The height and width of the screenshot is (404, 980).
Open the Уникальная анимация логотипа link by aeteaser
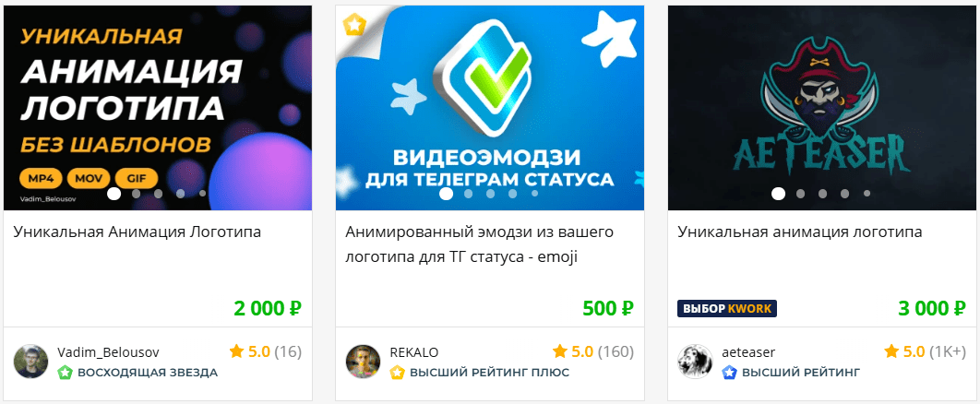[x=800, y=232]
